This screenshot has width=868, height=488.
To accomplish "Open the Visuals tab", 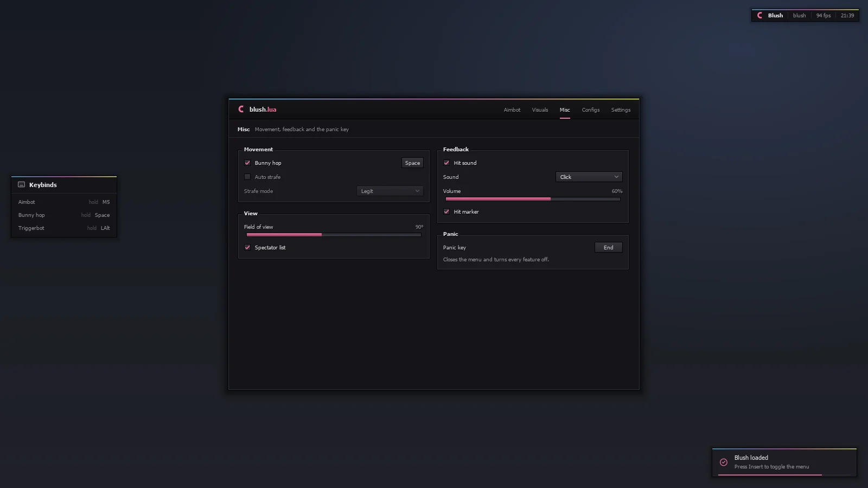I will coord(540,110).
